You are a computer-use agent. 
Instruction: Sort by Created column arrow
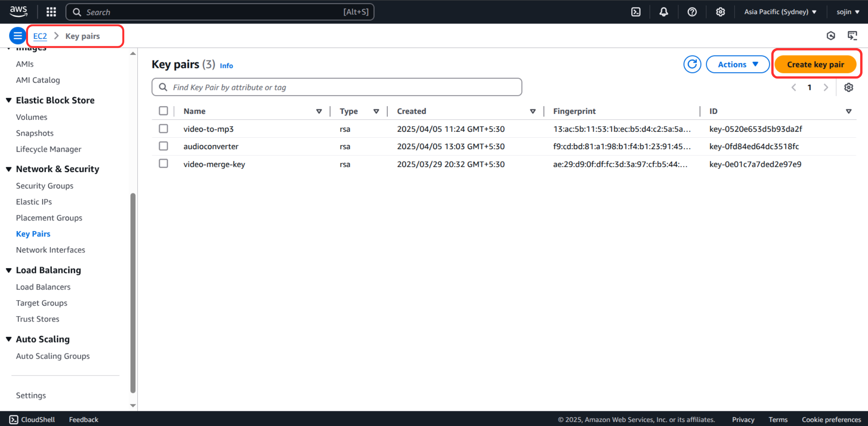point(533,111)
